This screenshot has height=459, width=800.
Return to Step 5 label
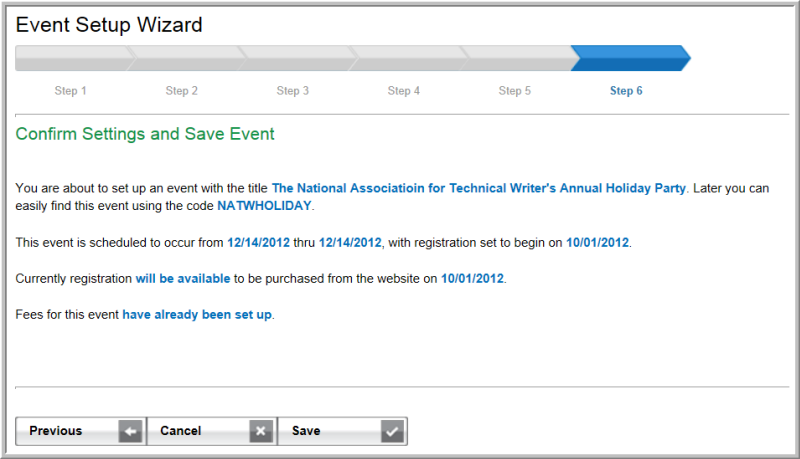click(x=514, y=91)
